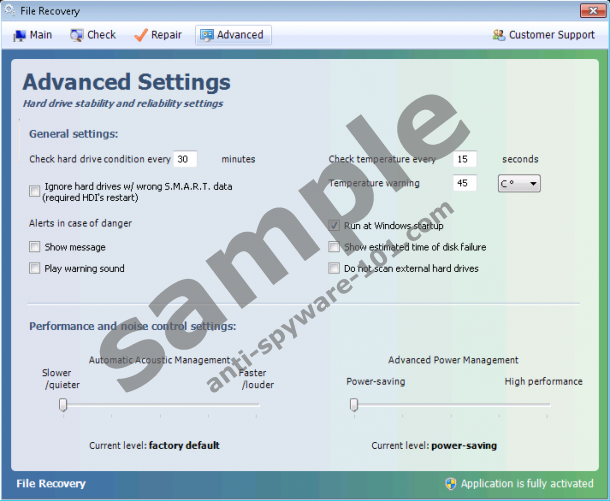
Task: Click the Advanced settings icon
Action: 206,35
